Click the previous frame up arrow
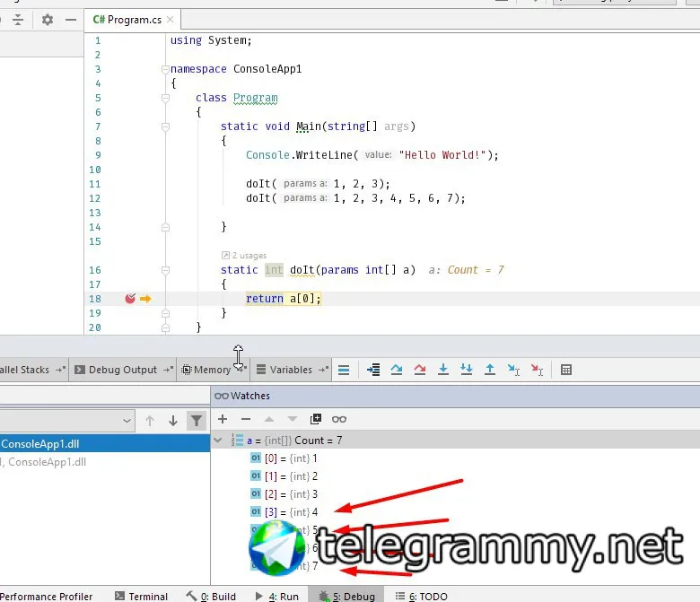This screenshot has width=700, height=602. tap(150, 421)
